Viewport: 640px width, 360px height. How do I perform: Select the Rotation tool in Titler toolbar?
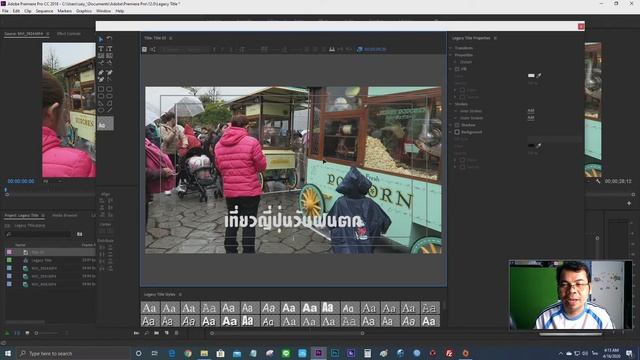point(109,39)
